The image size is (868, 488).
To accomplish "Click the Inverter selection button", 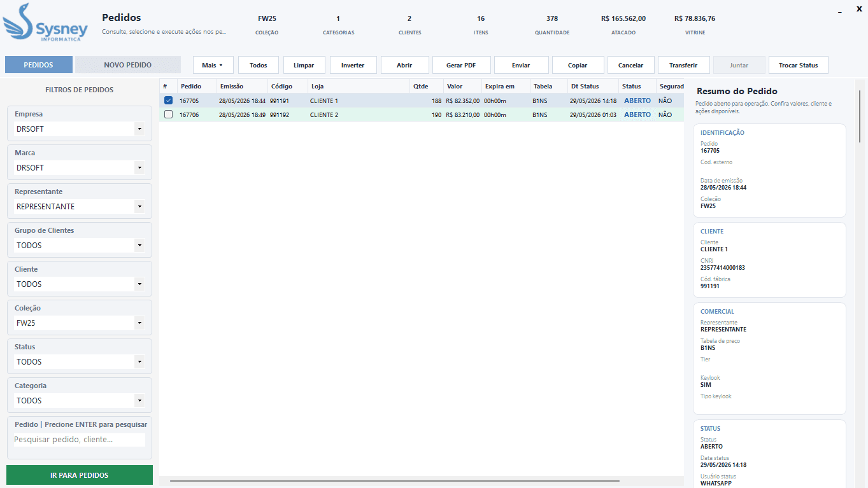I will point(353,65).
